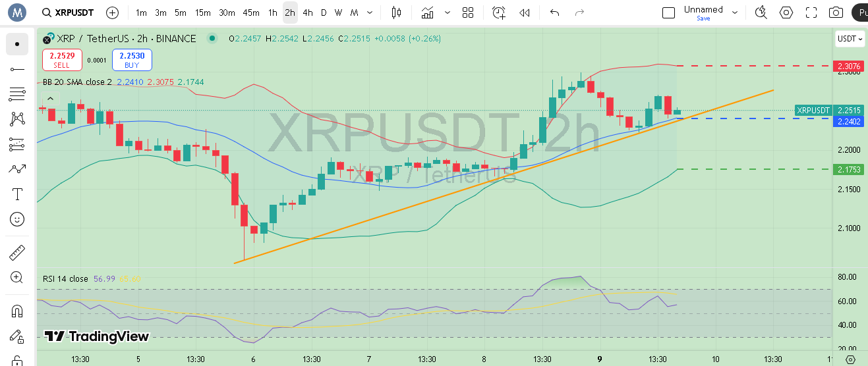The width and height of the screenshot is (868, 366).
Task: Collapse the indicator legend with chevron
Action: (51, 99)
